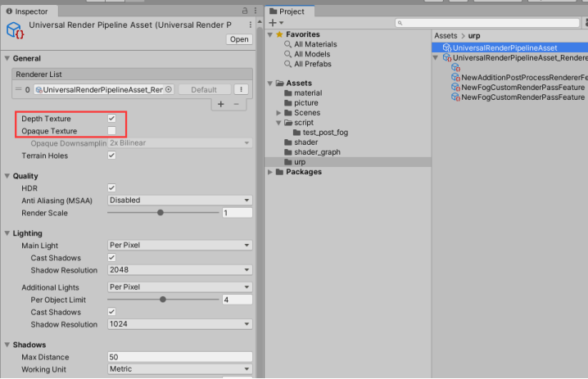Click the material folder icon
588x379 pixels.
288,92
